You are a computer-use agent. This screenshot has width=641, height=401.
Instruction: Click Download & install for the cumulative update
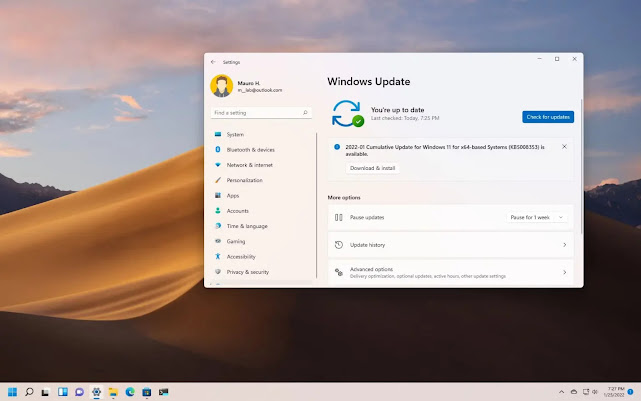[372, 168]
